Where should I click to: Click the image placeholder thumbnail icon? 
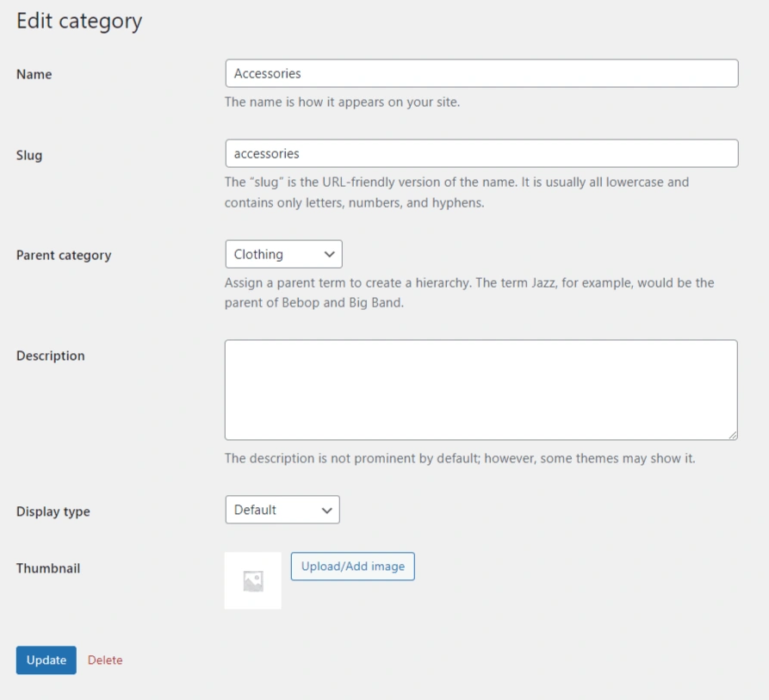point(252,579)
